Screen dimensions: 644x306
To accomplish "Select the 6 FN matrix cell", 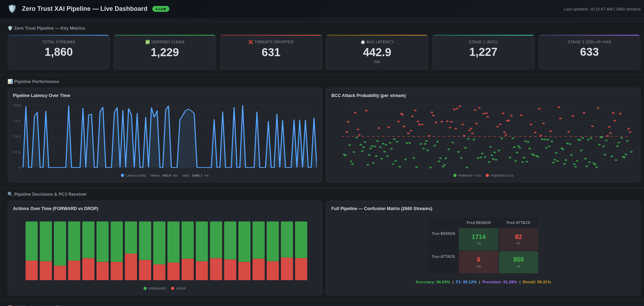I will (x=478, y=262).
